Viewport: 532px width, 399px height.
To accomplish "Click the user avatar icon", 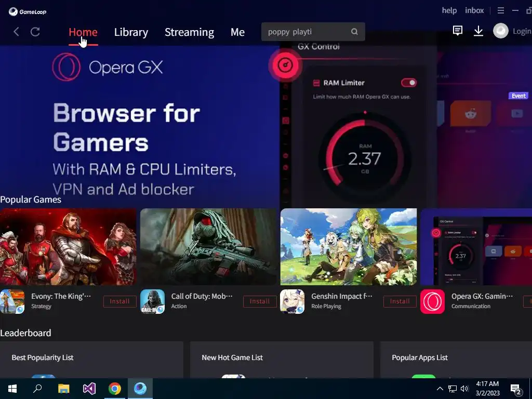I will pyautogui.click(x=501, y=31).
